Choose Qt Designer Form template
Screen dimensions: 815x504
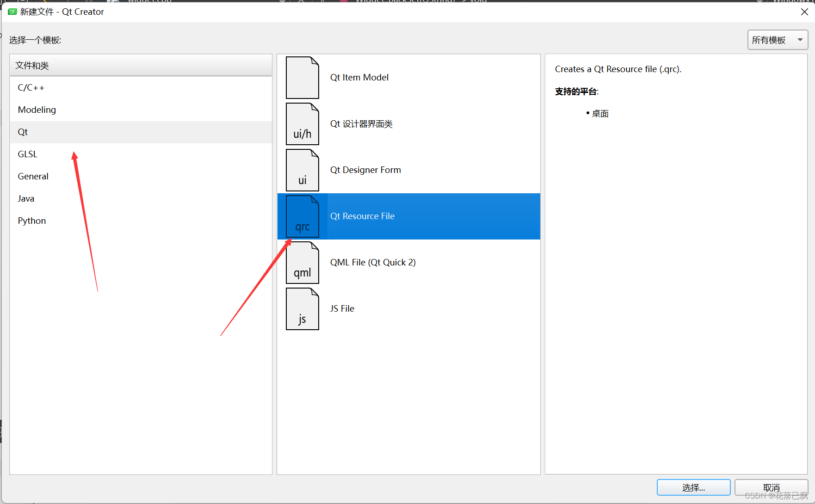(x=409, y=170)
